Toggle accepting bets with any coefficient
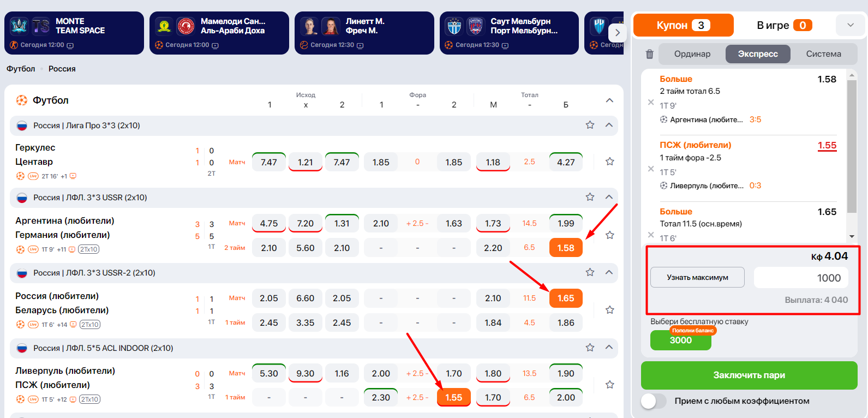The image size is (868, 418). click(654, 401)
